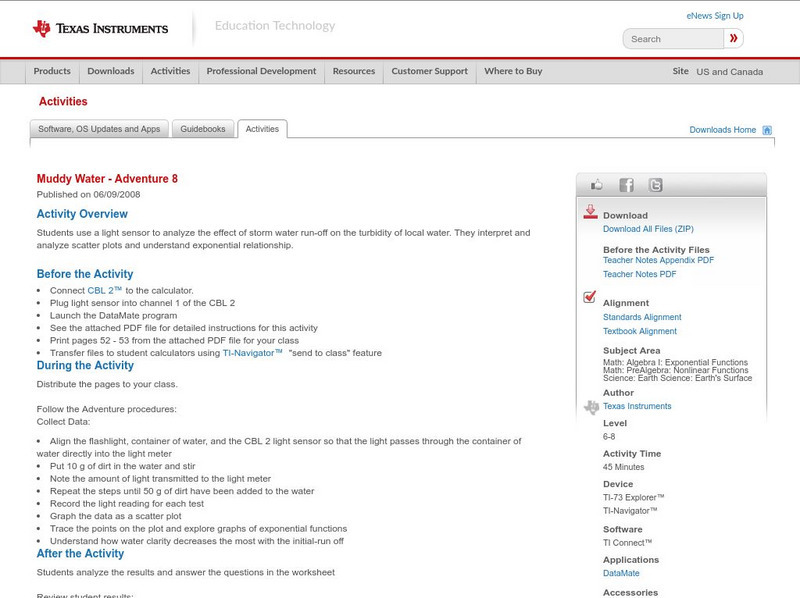
Task: Open the Standards Alignment link
Action: coord(642,317)
